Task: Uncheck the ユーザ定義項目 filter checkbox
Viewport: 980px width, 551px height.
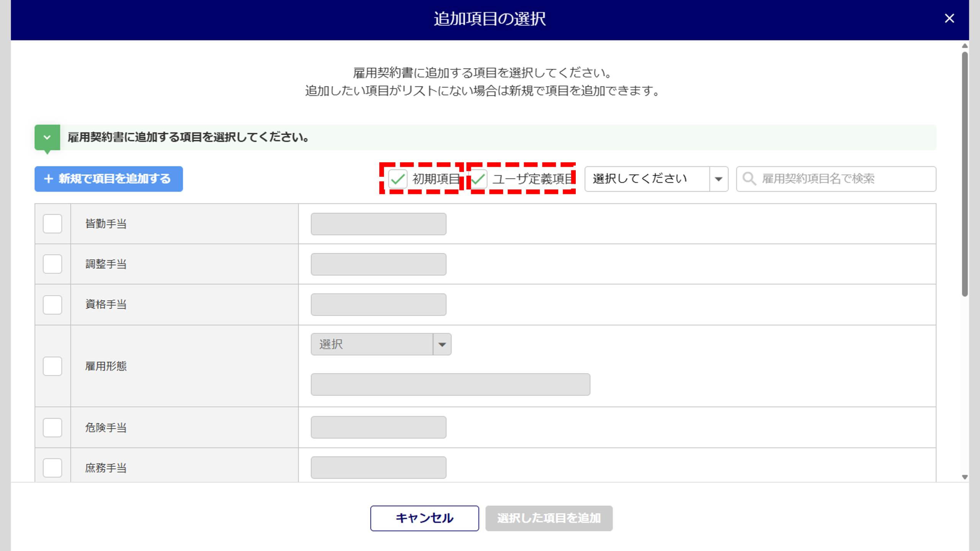Action: 478,179
